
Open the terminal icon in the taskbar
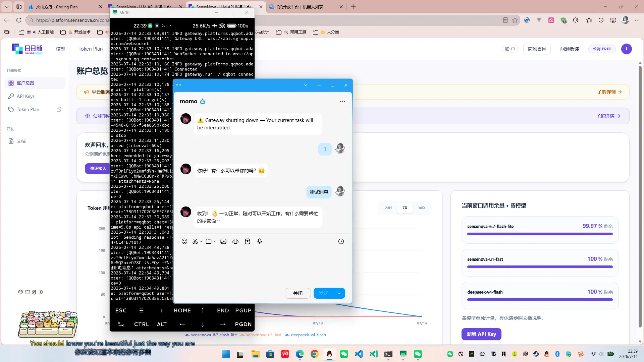(x=388, y=354)
